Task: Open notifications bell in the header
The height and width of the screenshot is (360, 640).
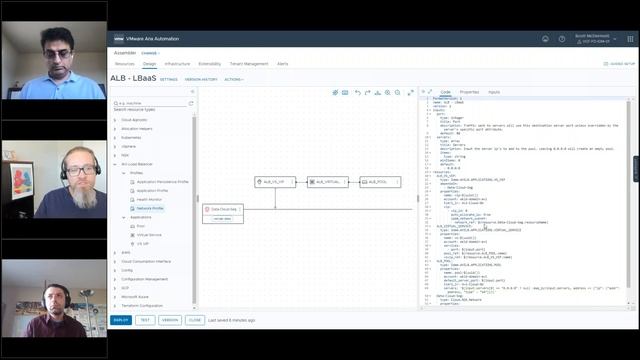Action: 545,39
